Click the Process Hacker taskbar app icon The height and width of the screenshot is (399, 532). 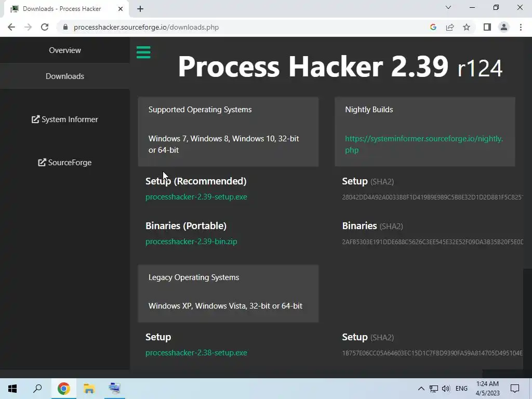pyautogui.click(x=114, y=389)
